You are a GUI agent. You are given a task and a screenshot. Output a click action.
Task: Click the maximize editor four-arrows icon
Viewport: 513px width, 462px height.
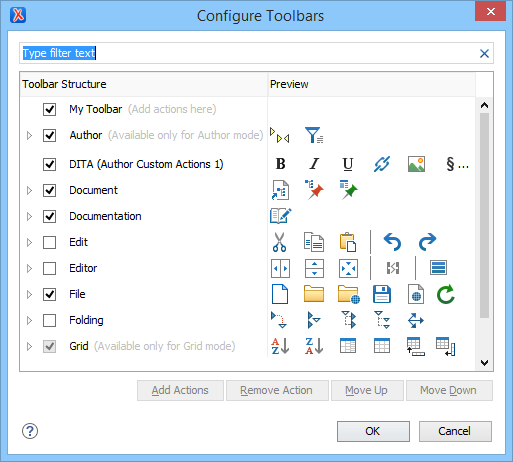coord(348,268)
